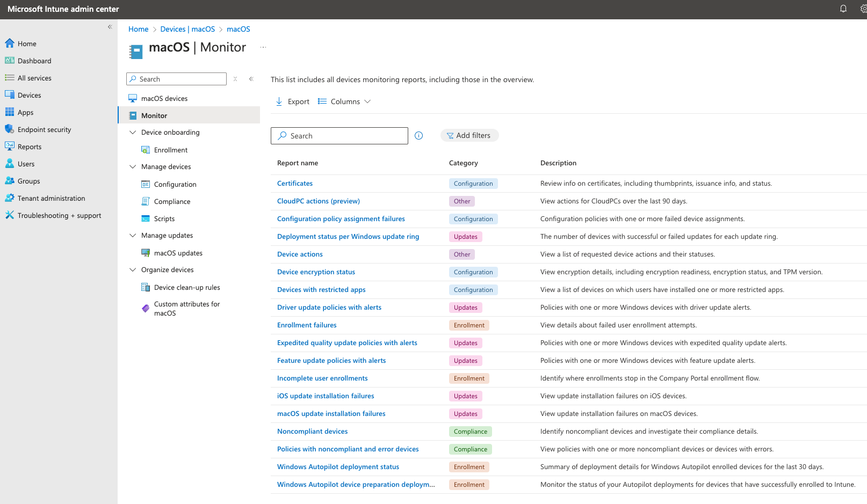Collapse the Manage devices section
Screen dimensions: 867x504
(133, 167)
